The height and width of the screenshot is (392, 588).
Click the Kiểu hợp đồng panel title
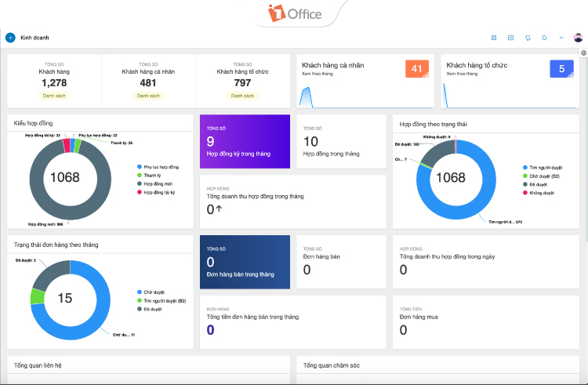34,123
